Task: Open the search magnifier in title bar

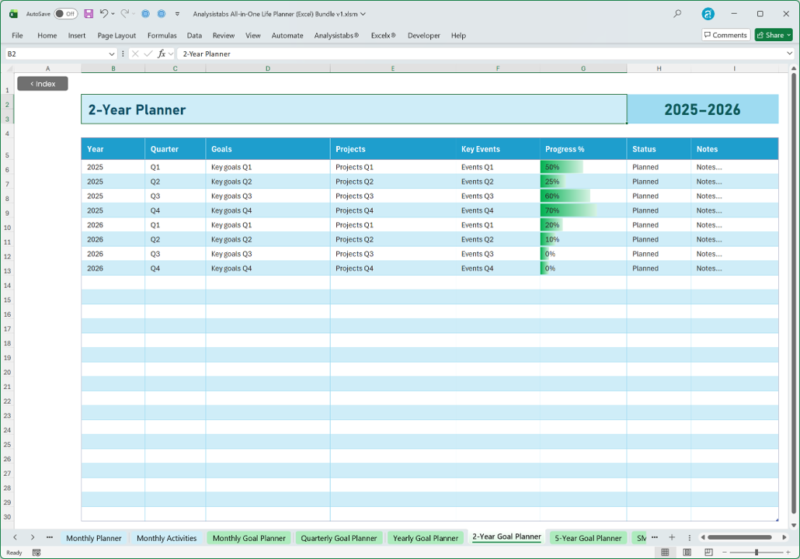Action: click(x=678, y=14)
